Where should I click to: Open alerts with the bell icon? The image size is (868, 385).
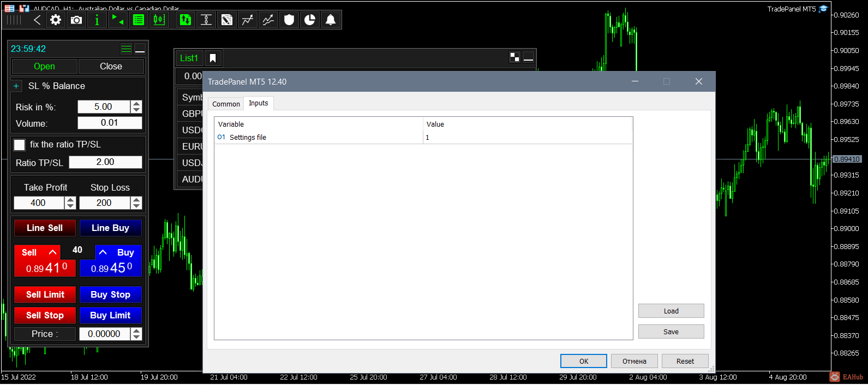tap(331, 20)
